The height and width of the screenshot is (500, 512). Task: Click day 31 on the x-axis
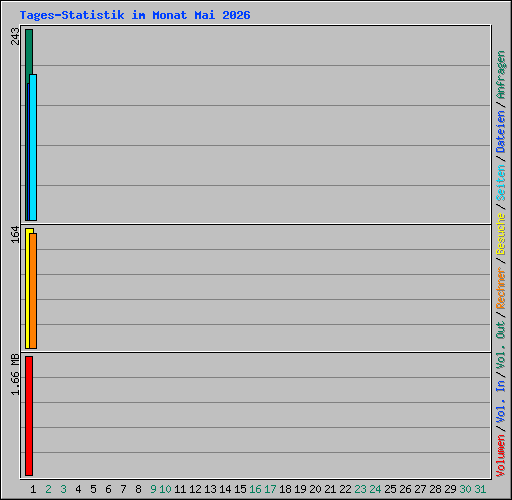point(480,489)
